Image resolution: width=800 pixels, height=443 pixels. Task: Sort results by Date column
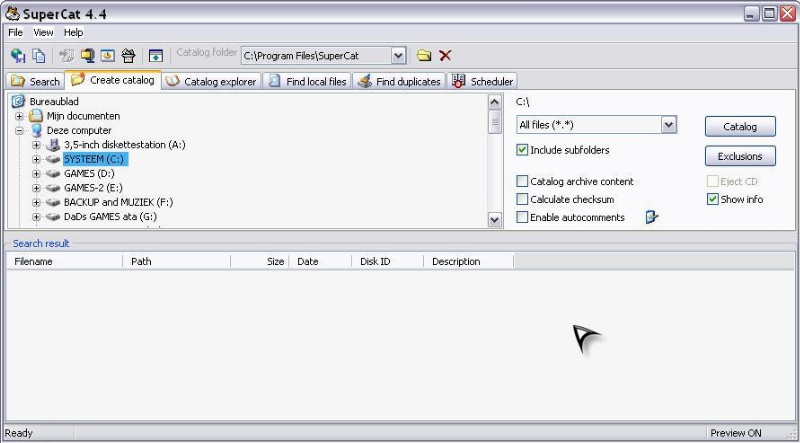pyautogui.click(x=321, y=261)
